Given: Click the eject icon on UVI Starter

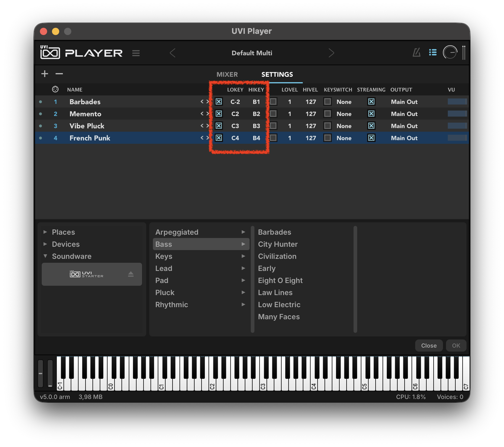Looking at the screenshot, I should click(x=131, y=274).
